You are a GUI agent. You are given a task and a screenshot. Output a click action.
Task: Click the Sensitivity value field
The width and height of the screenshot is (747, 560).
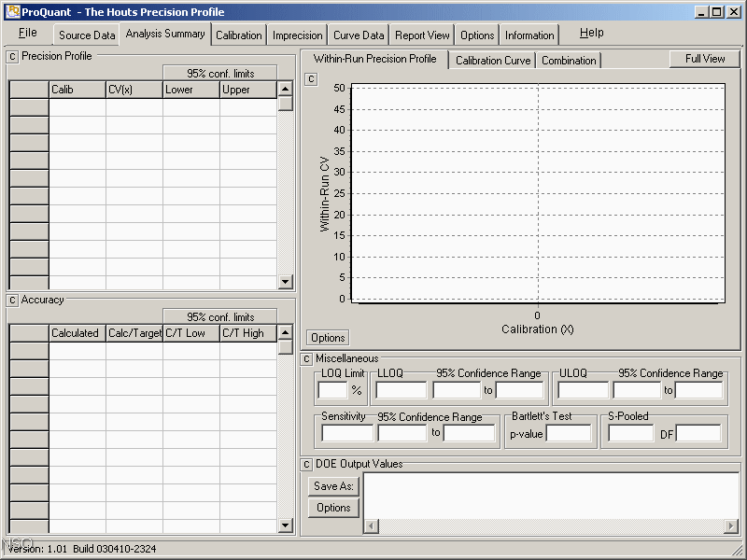pyautogui.click(x=347, y=433)
